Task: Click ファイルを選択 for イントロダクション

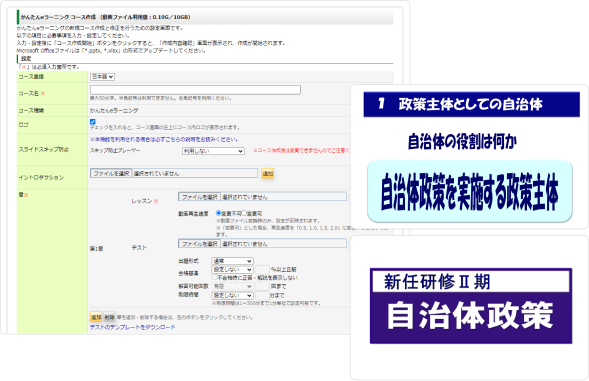Action: point(111,173)
